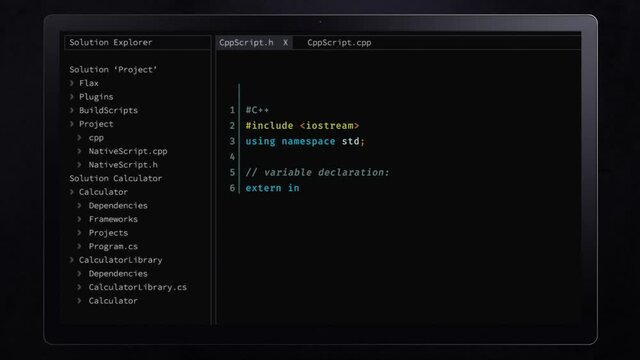Click line number 3 in the gutter
Viewport: 640px width, 360px height.
[x=232, y=141]
